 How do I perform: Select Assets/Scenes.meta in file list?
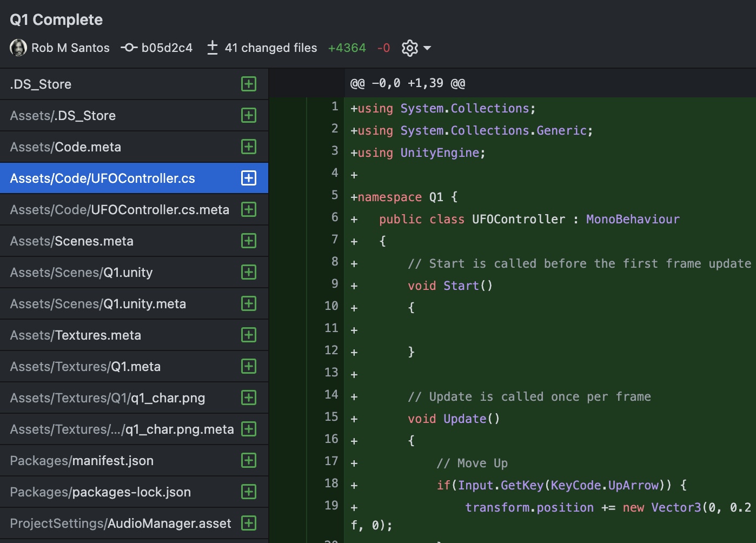pyautogui.click(x=72, y=241)
